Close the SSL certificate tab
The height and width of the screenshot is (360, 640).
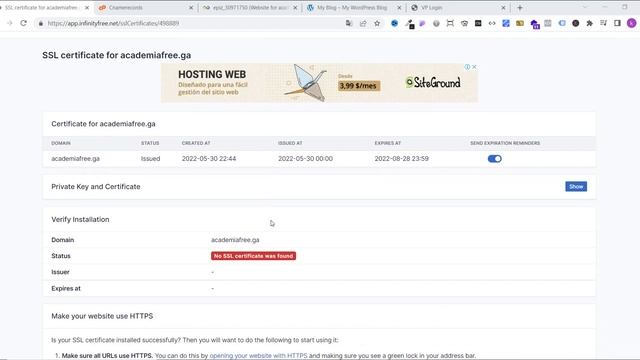point(87,8)
